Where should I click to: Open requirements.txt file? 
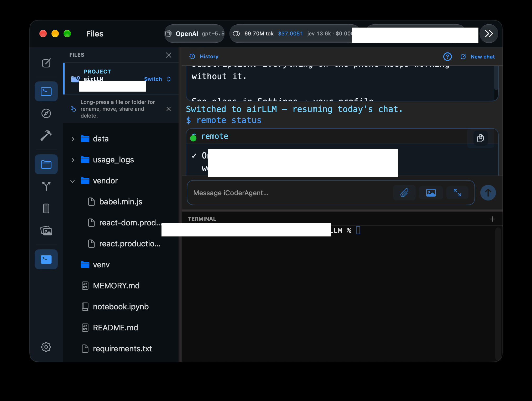click(x=121, y=349)
